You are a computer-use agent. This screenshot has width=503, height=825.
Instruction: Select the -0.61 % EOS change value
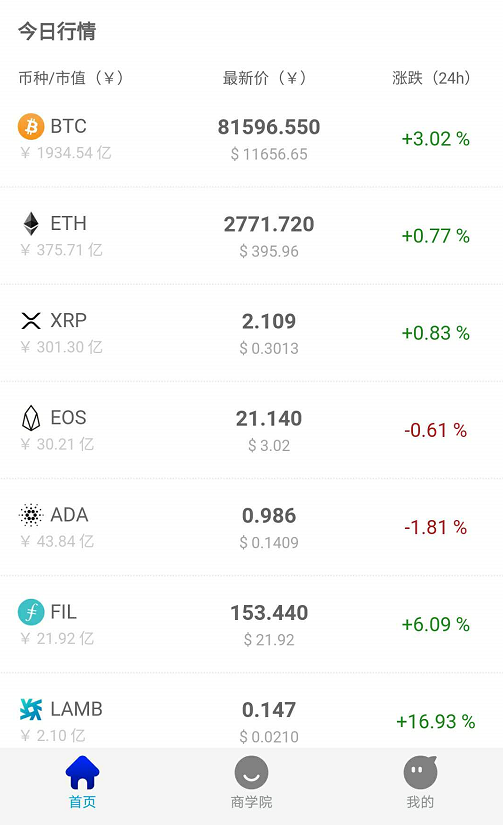point(436,430)
